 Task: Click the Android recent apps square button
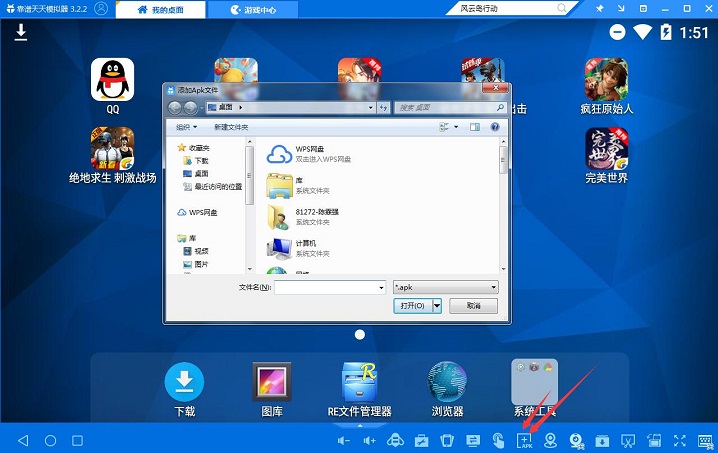coord(77,441)
